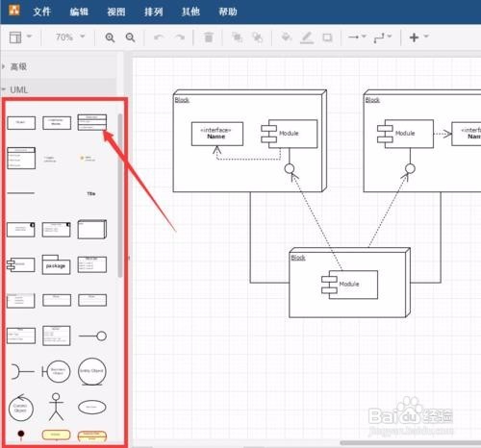The height and width of the screenshot is (448, 481).
Task: Click the Block label of top-left block
Action: point(182,100)
